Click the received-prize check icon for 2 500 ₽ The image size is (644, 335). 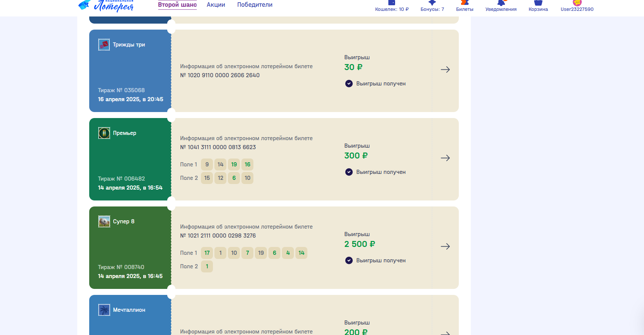(349, 260)
